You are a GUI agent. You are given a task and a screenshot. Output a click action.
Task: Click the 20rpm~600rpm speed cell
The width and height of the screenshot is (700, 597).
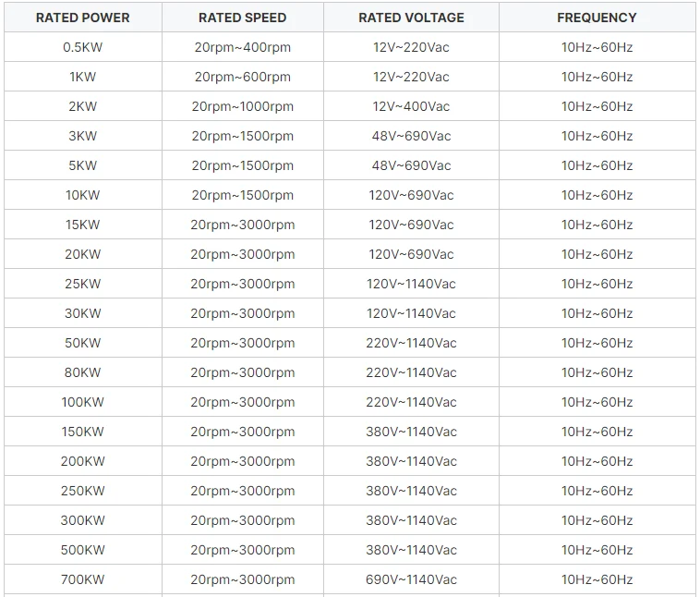[242, 77]
